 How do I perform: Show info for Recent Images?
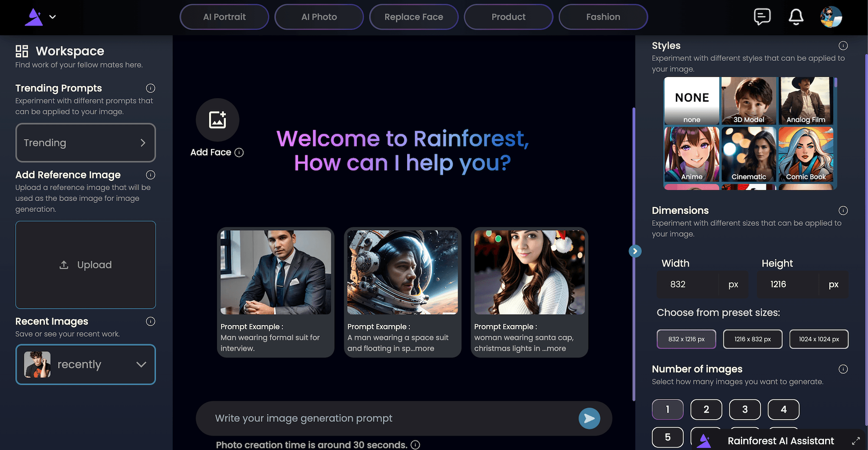coord(151,321)
